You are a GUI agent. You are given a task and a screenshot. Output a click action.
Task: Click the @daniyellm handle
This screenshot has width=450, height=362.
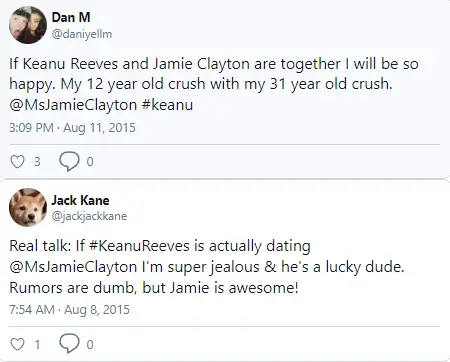click(x=82, y=34)
